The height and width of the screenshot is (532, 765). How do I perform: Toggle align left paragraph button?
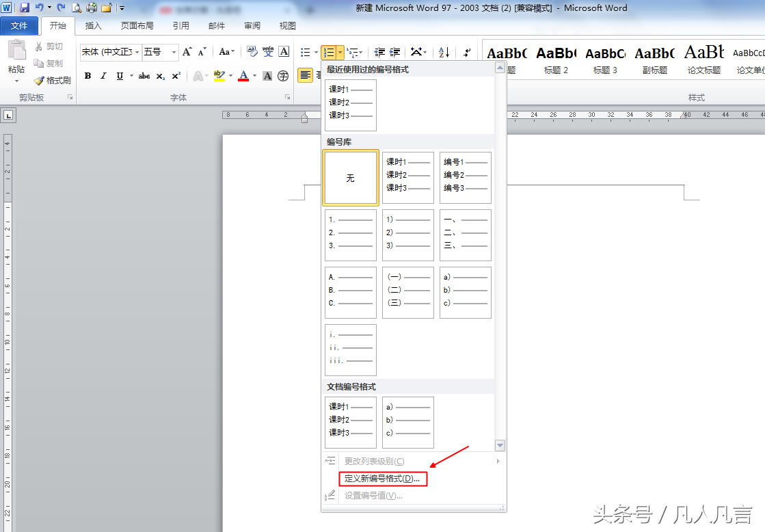(306, 75)
